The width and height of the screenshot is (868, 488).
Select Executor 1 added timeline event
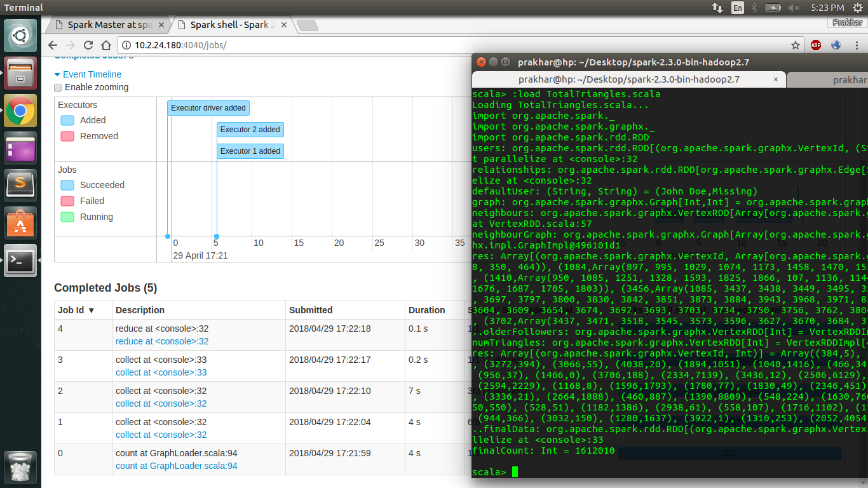point(250,151)
